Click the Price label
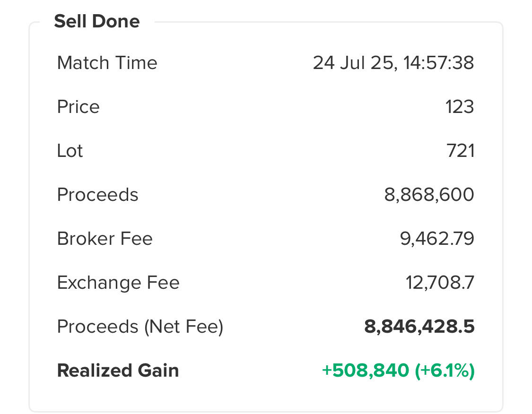This screenshot has height=414, width=532. (x=78, y=107)
